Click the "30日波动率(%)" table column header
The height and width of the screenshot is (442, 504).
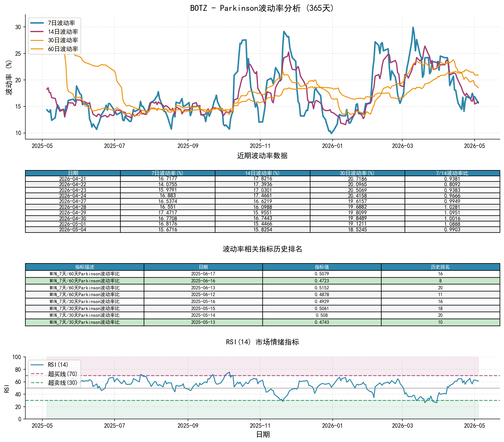coord(357,173)
